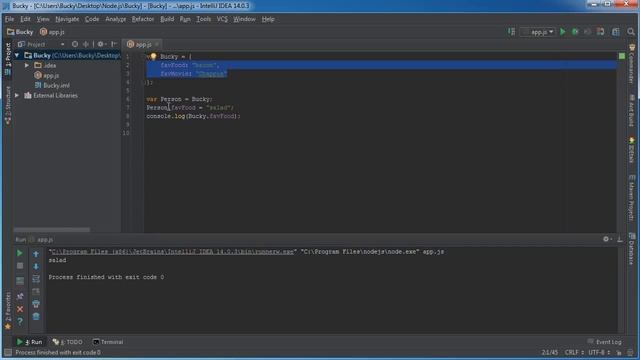
Task: Expand the .idea folder
Action: (x=27, y=65)
